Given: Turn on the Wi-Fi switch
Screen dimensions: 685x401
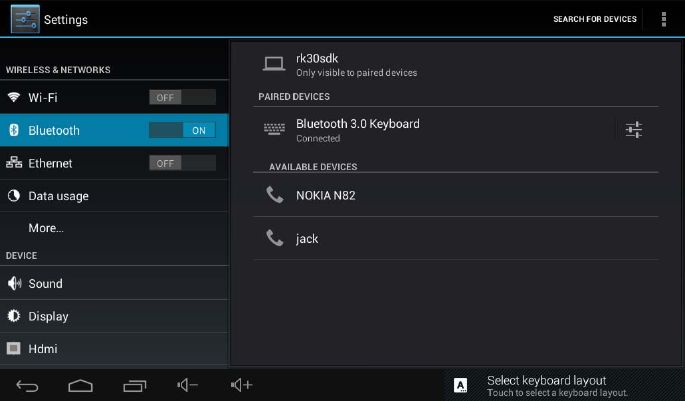Looking at the screenshot, I should (183, 97).
